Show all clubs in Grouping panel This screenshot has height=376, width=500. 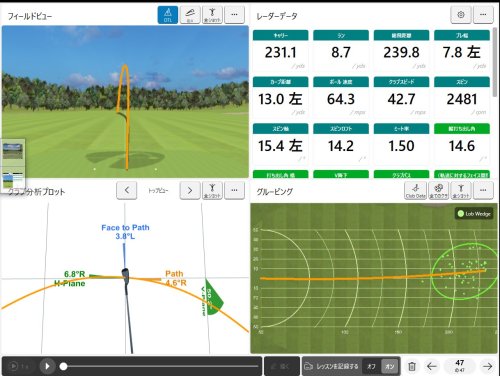point(438,190)
